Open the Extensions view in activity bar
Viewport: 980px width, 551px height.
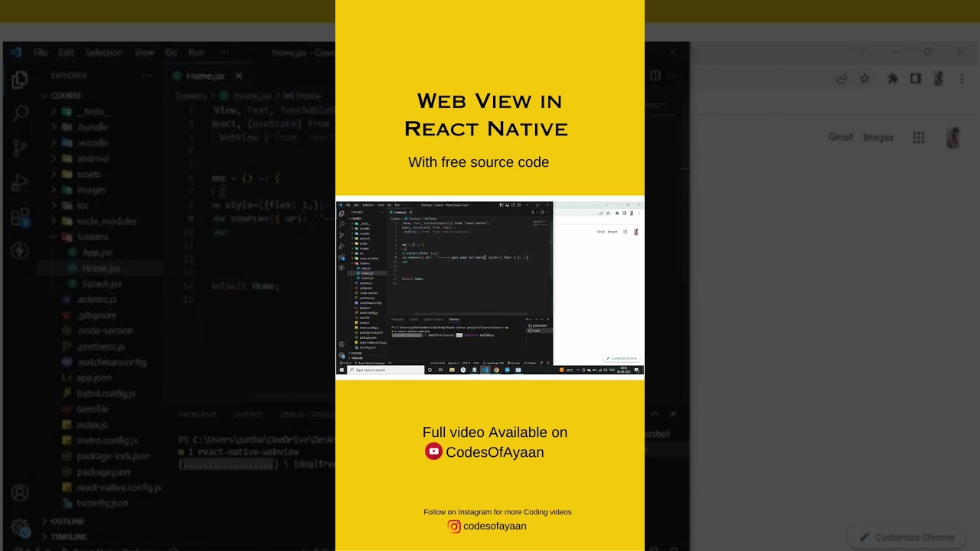pyautogui.click(x=341, y=257)
